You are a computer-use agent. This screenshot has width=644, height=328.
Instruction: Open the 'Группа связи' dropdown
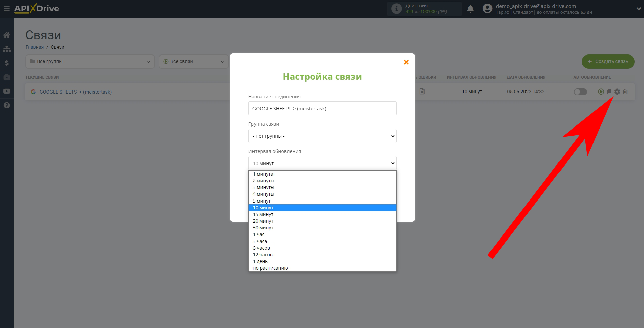[322, 136]
